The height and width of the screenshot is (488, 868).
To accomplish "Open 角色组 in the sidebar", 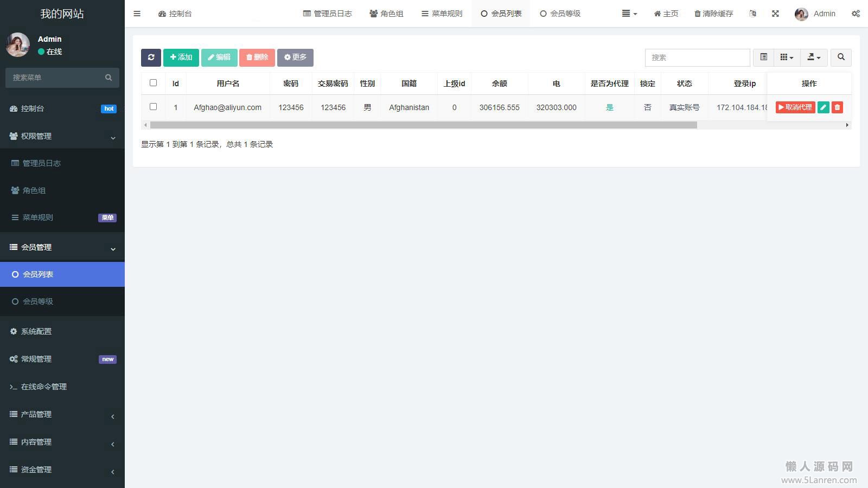I will click(x=62, y=190).
